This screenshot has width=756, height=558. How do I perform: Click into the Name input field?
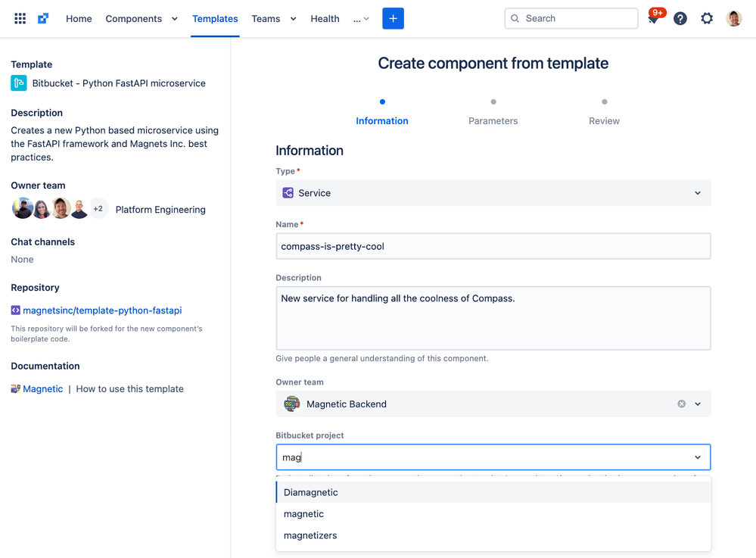(x=493, y=246)
